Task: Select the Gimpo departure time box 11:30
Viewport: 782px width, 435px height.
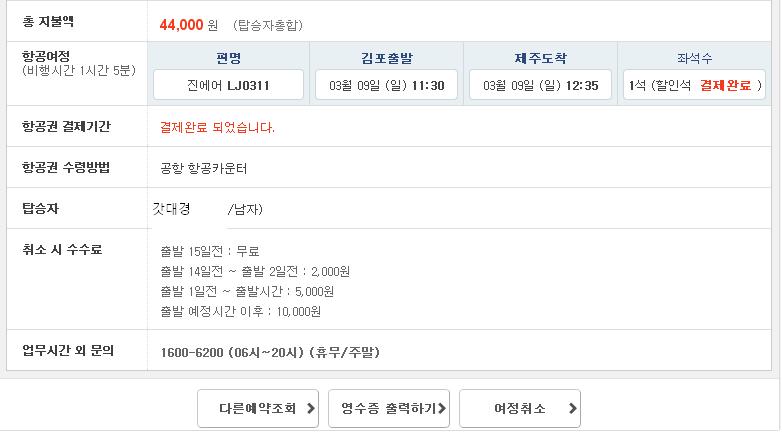Action: [387, 85]
